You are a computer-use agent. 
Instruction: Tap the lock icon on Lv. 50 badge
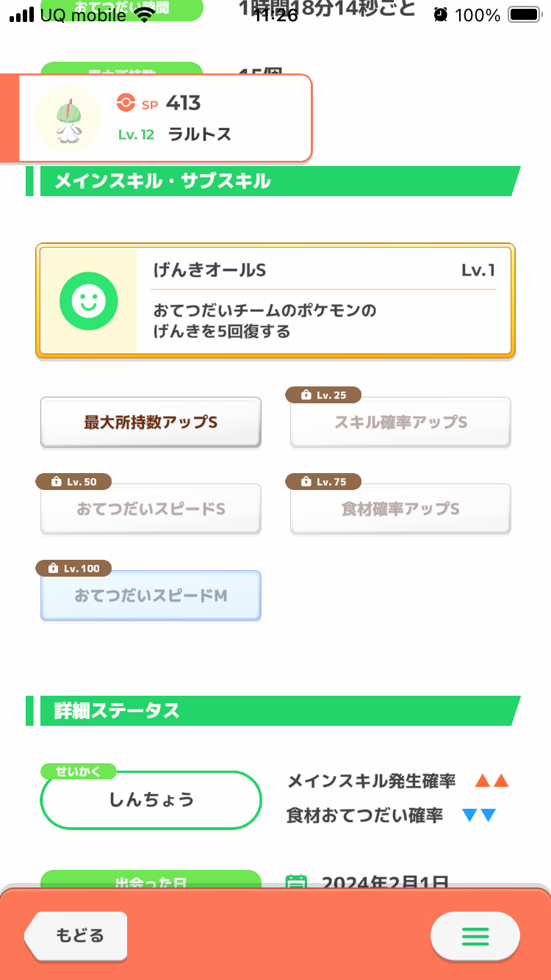click(x=56, y=482)
